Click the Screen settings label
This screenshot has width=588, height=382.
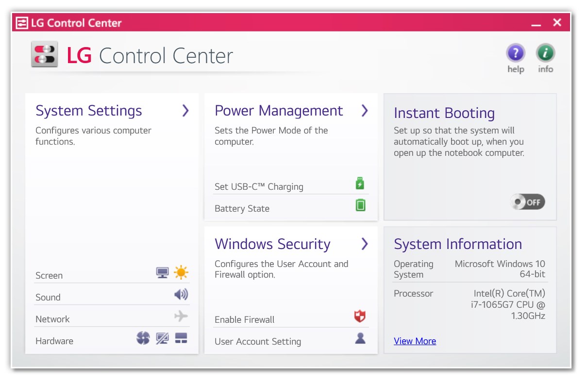click(x=49, y=275)
